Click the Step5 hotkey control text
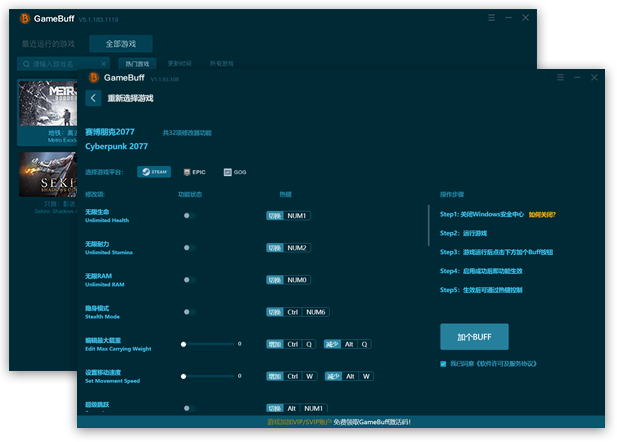This screenshot has width=617, height=442. click(x=481, y=290)
